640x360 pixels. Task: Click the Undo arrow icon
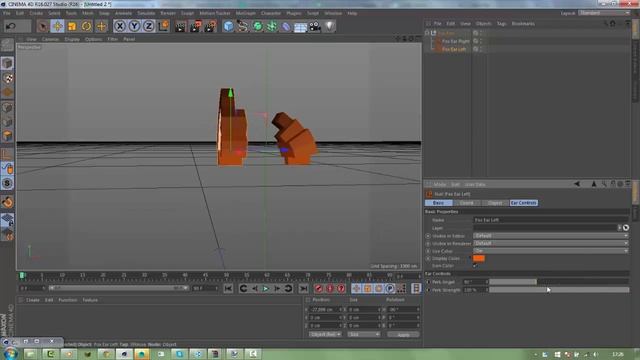11,26
